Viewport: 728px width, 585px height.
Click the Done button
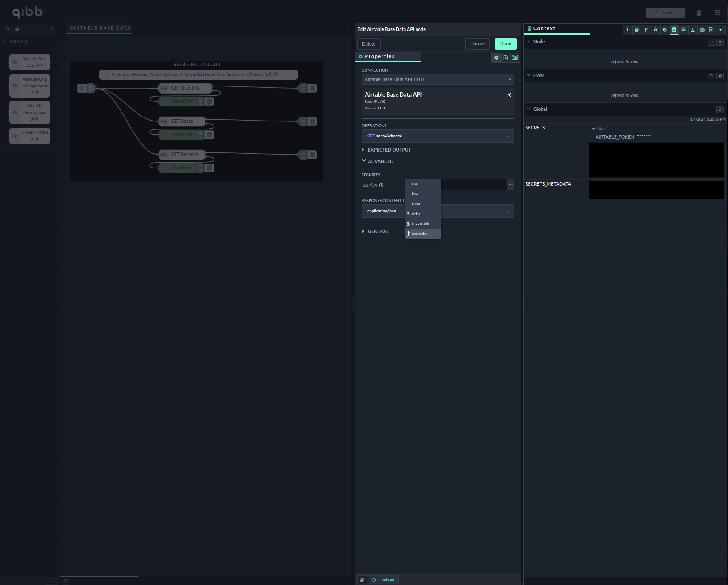pos(505,43)
